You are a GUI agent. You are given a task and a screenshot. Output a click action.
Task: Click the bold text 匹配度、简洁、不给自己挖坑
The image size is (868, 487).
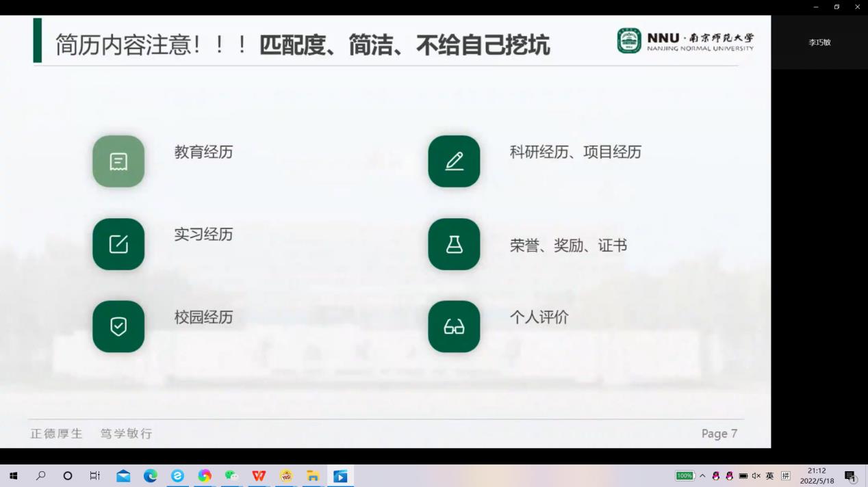coord(405,44)
